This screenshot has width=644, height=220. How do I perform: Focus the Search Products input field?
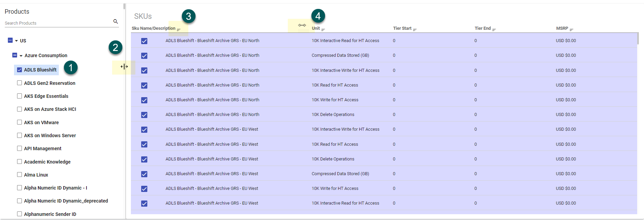tap(58, 23)
